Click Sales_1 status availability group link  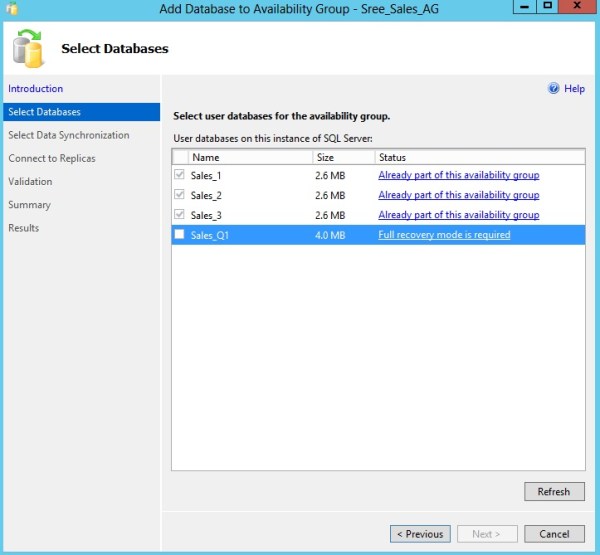[x=458, y=175]
